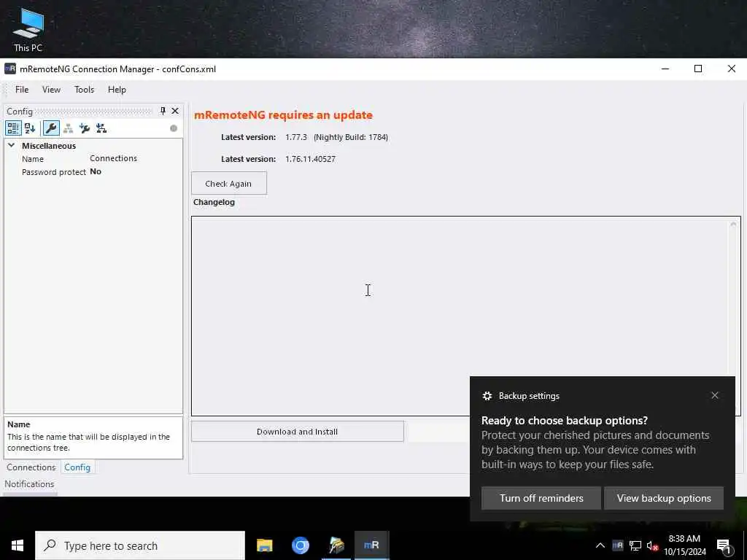The image size is (747, 560).
Task: Edit the Connections name value
Action: [x=113, y=158]
